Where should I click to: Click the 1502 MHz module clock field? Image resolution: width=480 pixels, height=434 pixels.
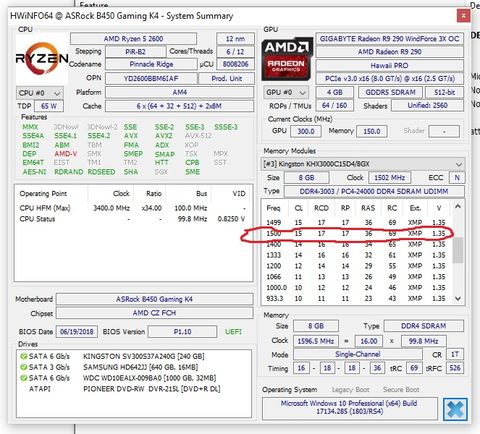390,178
